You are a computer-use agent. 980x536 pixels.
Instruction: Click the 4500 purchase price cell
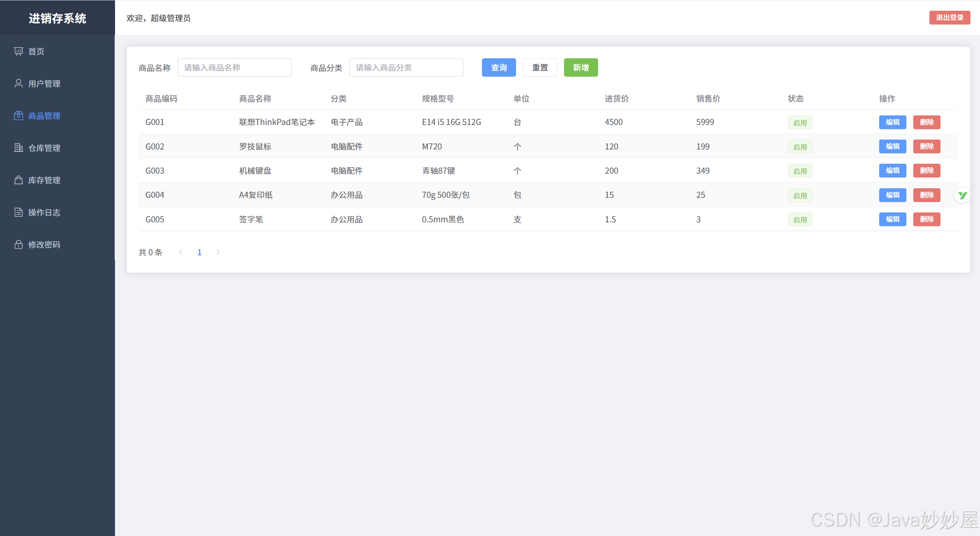coord(613,122)
